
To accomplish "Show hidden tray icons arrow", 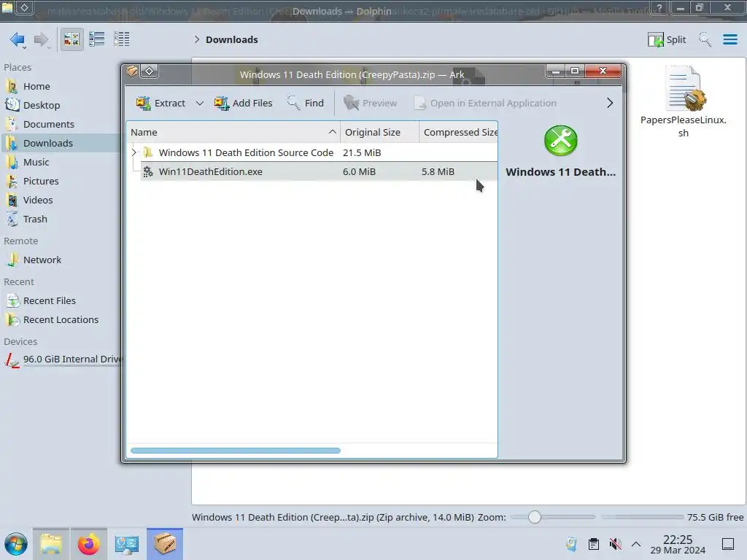I will pos(636,544).
